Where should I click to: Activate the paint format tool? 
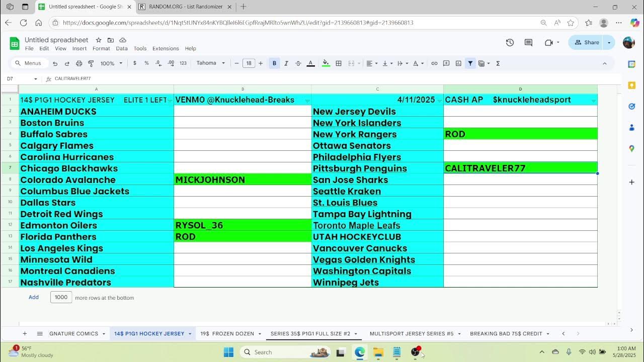pyautogui.click(x=91, y=63)
